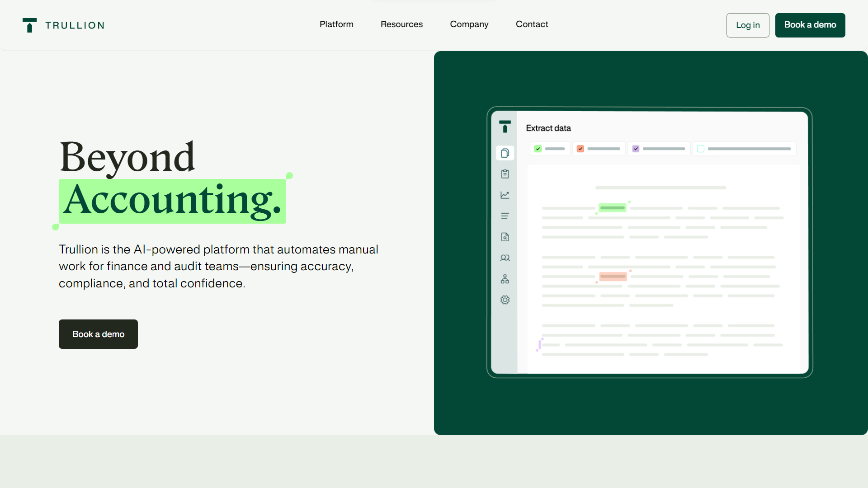Click the text lines icon in sidebar
Viewport: 868px width, 488px height.
[x=505, y=216]
